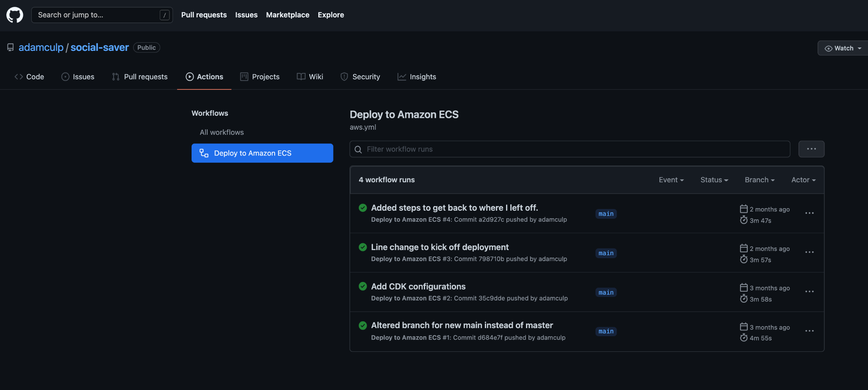Screen dimensions: 868x390
Task: Open the social-saver repository link
Action: 100,47
